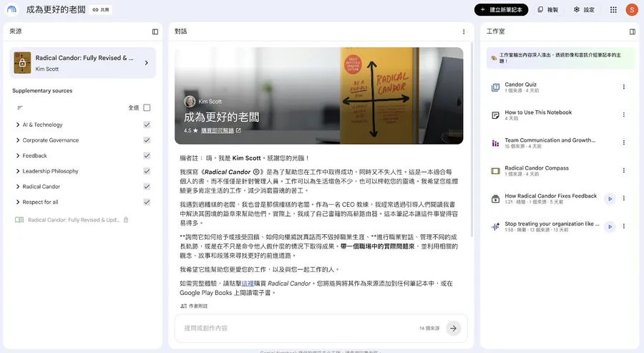The height and width of the screenshot is (353, 644).
Task: Open more options for How to Use This Notebook
Action: click(x=623, y=115)
